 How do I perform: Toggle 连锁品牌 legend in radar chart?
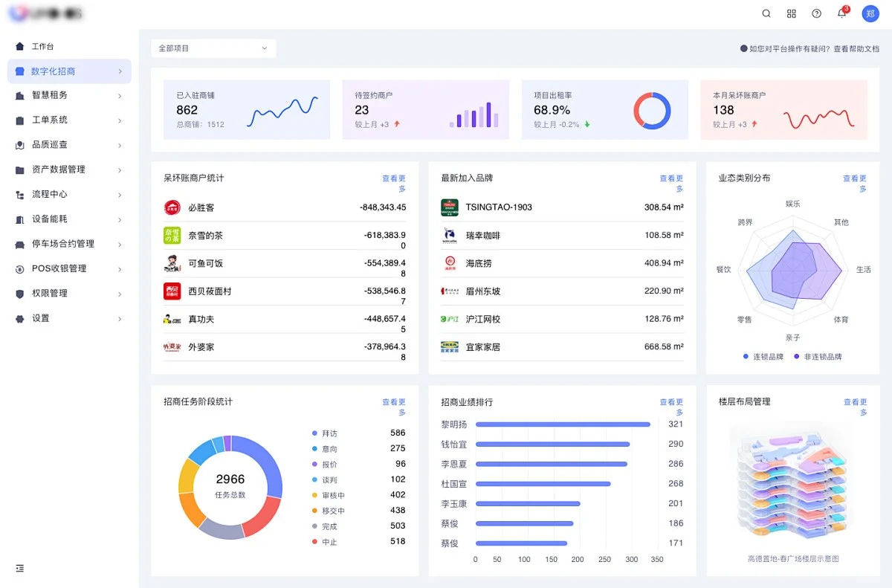pyautogui.click(x=763, y=357)
